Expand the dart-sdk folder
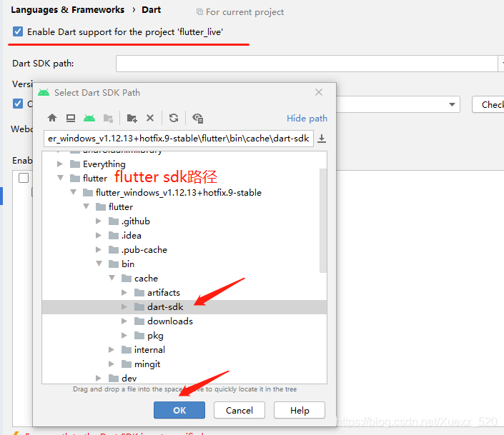This screenshot has width=504, height=435. (124, 307)
